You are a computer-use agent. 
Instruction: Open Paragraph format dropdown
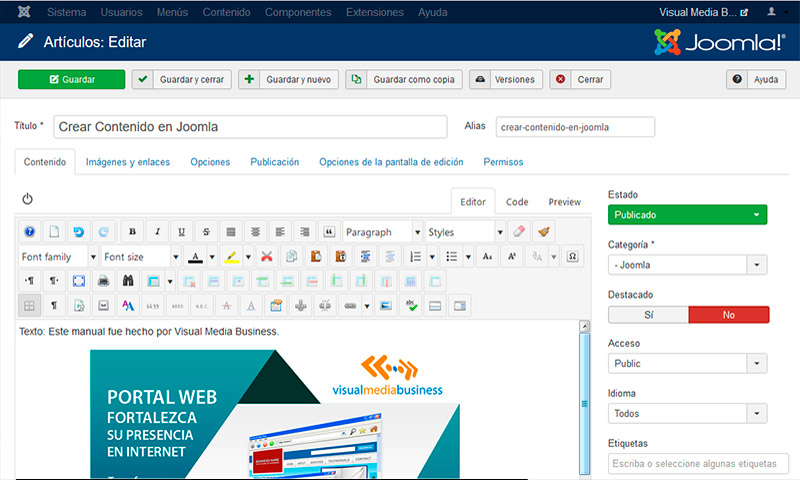(383, 232)
